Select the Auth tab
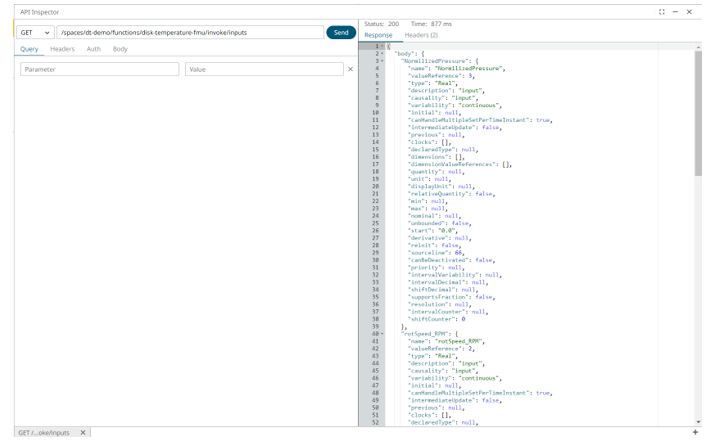This screenshot has height=444, width=725. tap(93, 49)
